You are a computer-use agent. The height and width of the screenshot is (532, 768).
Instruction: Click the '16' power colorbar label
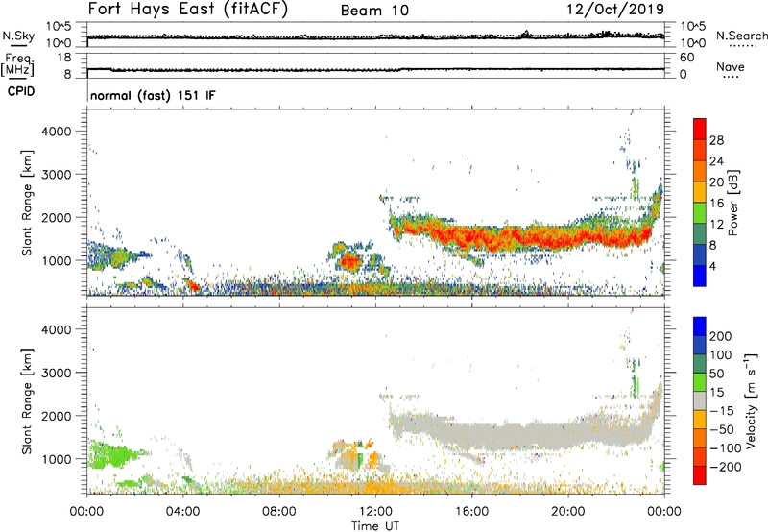tap(716, 204)
